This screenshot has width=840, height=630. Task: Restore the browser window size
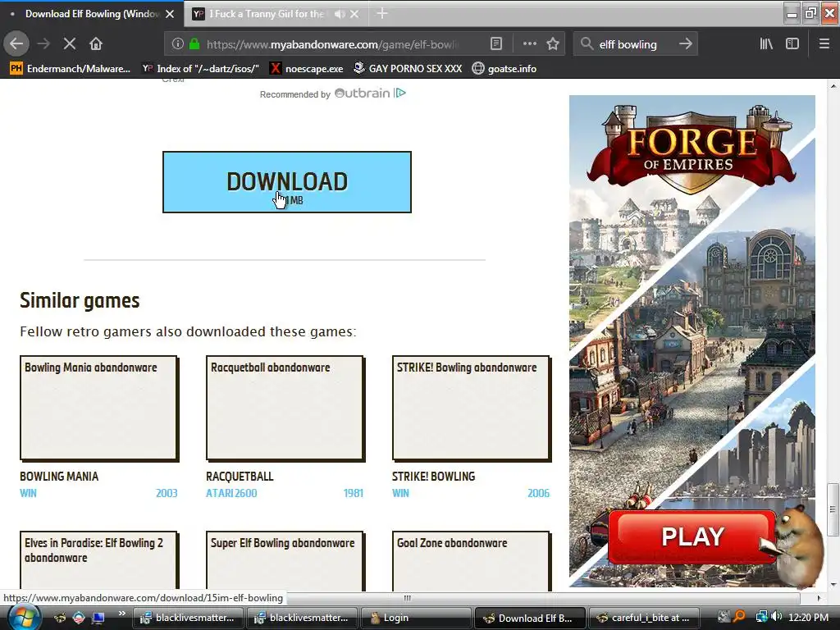(x=810, y=11)
